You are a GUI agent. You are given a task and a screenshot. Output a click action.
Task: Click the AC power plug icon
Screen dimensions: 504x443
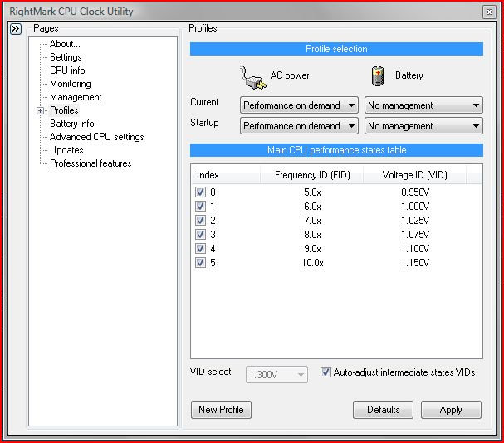click(252, 77)
